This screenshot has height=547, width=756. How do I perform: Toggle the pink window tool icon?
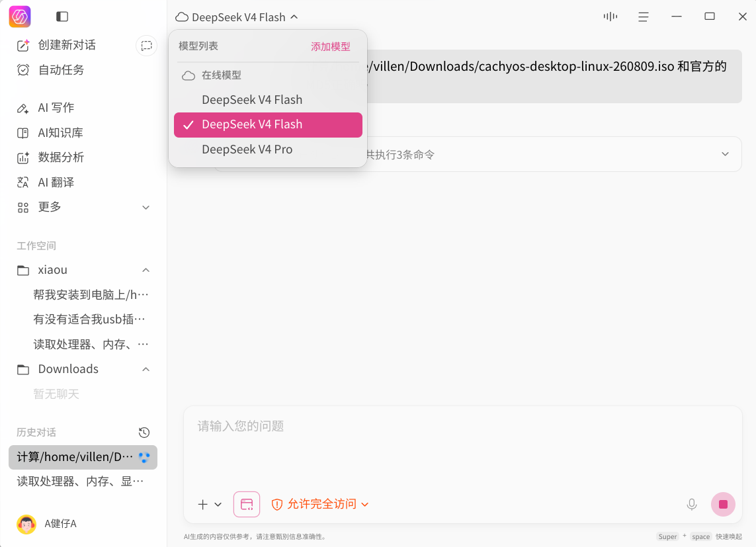[x=247, y=505]
